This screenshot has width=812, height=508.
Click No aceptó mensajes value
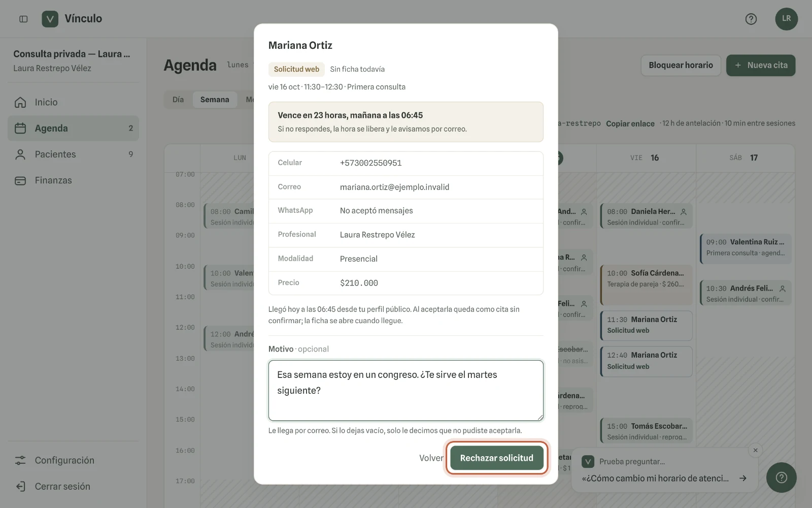376,210
